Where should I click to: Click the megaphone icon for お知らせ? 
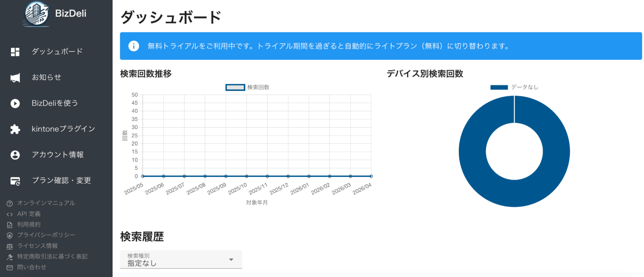coord(15,78)
